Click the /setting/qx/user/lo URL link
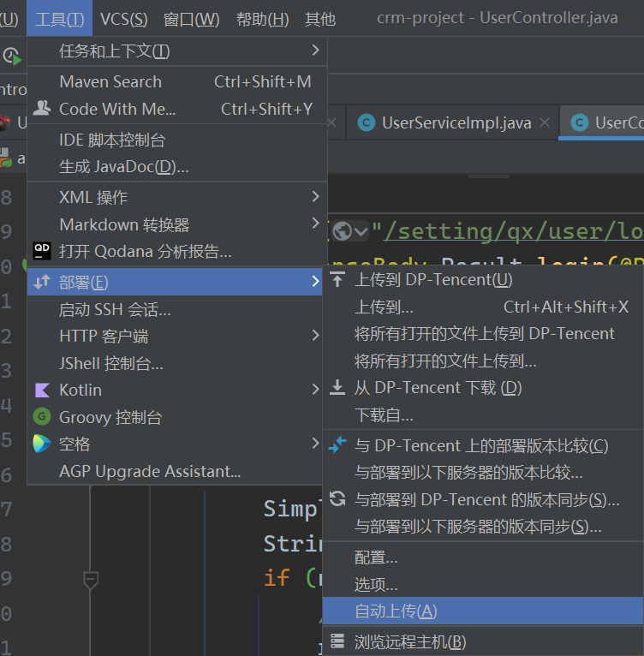Image resolution: width=644 pixels, height=656 pixels. [514, 232]
